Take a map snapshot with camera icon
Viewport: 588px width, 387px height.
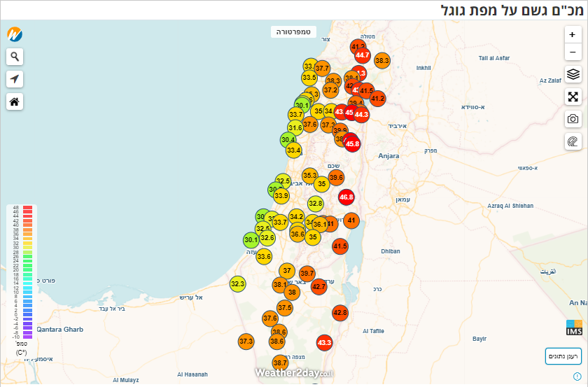[x=573, y=119]
